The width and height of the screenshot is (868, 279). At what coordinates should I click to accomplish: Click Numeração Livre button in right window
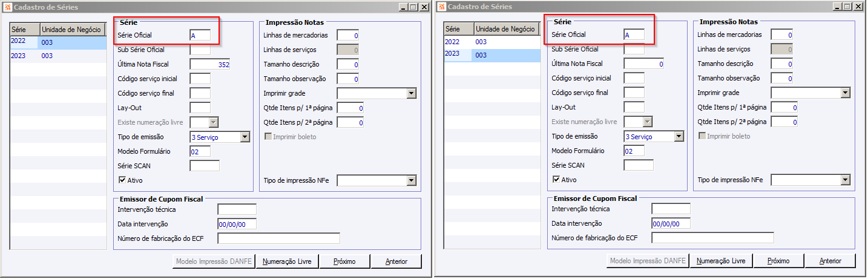click(721, 261)
